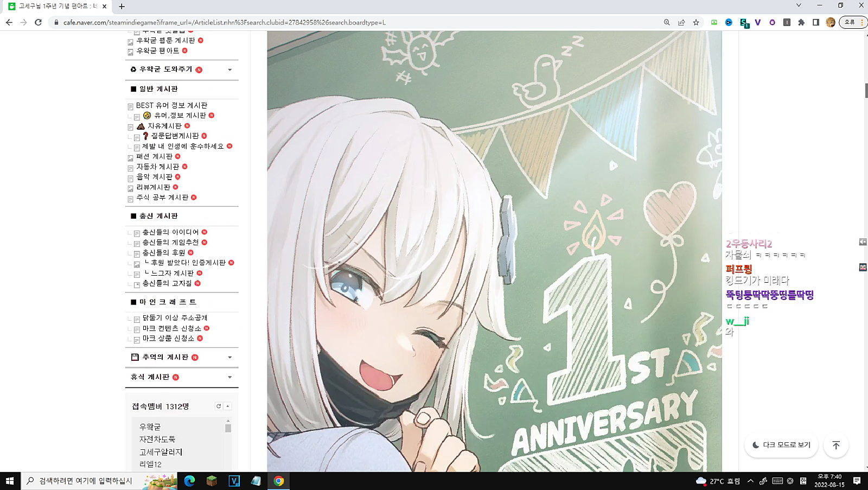Image resolution: width=868 pixels, height=490 pixels.
Task: Open 주식 공부 게시판
Action: (162, 198)
